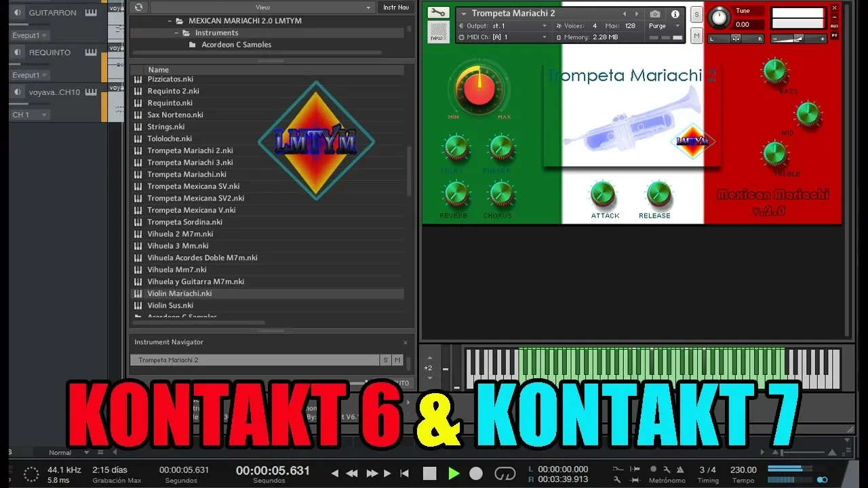Image resolution: width=868 pixels, height=488 pixels.
Task: Click the transport Stop button
Action: 429,473
